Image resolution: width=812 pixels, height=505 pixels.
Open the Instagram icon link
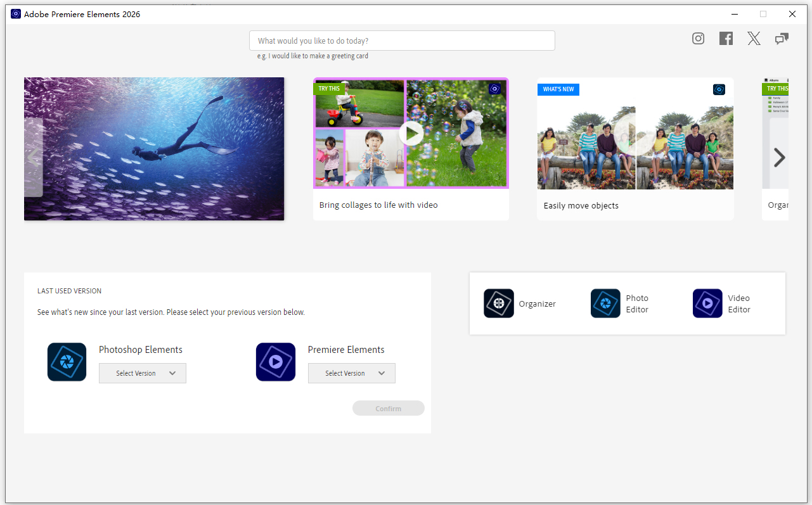[x=698, y=39]
